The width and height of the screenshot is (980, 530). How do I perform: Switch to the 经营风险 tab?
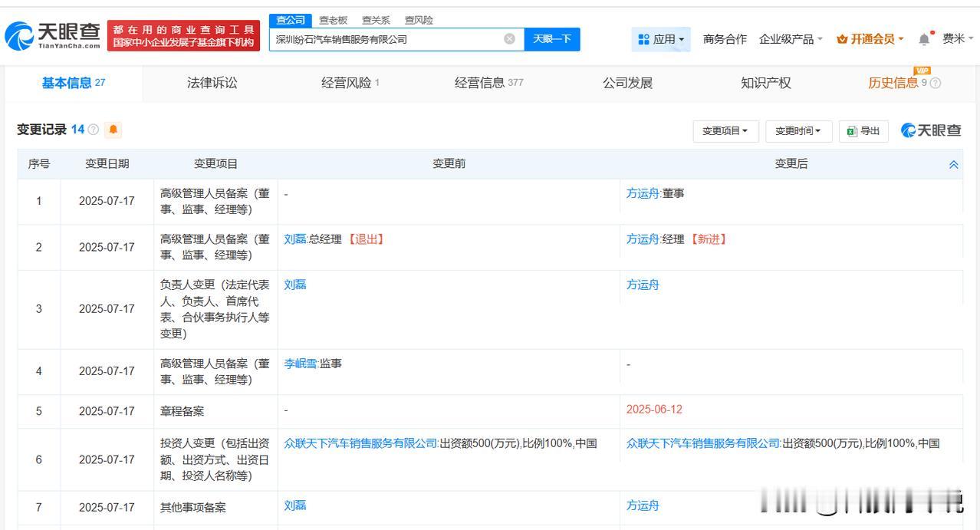[x=350, y=83]
